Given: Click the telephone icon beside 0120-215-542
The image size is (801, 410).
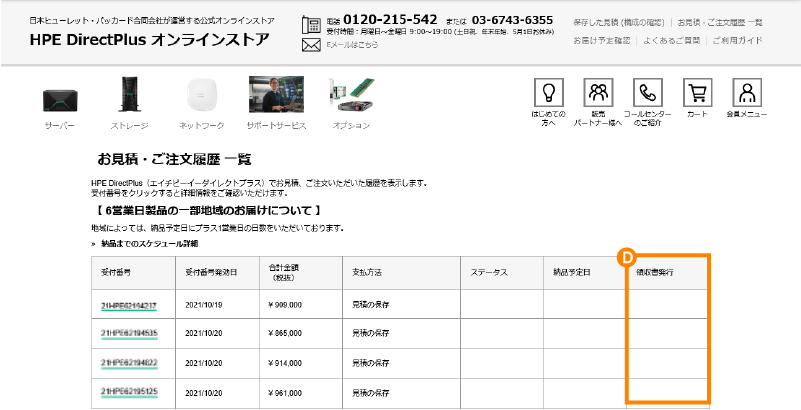Looking at the screenshot, I should 311,25.
